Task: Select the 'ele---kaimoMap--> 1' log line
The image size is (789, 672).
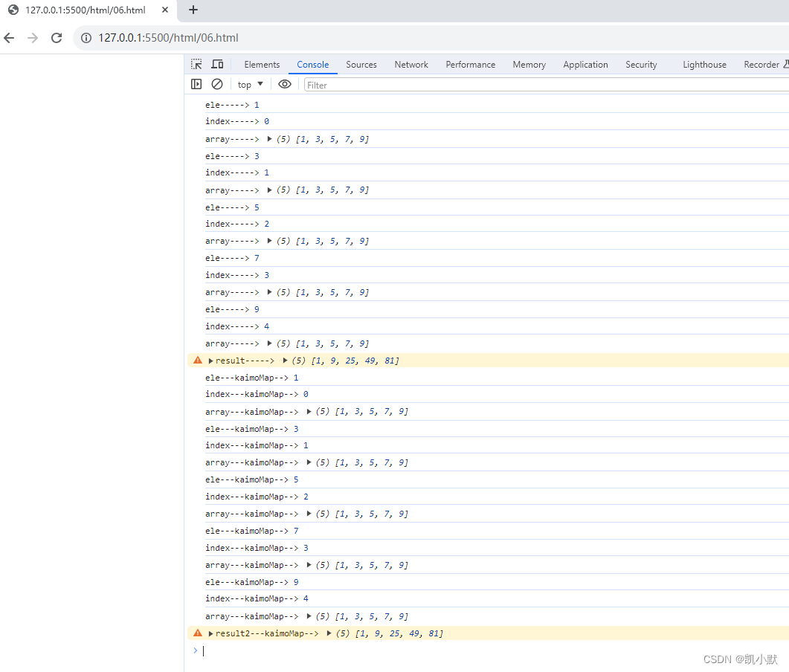Action: 251,378
